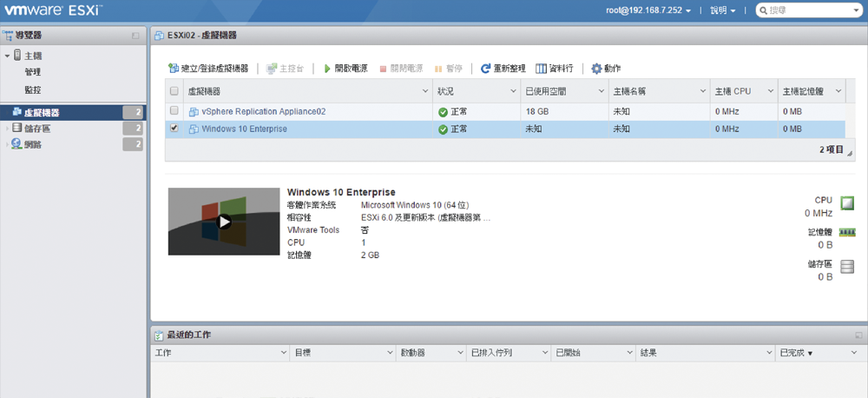The width and height of the screenshot is (868, 398).
Task: Click the 18 GB used space cell
Action: pyautogui.click(x=564, y=111)
